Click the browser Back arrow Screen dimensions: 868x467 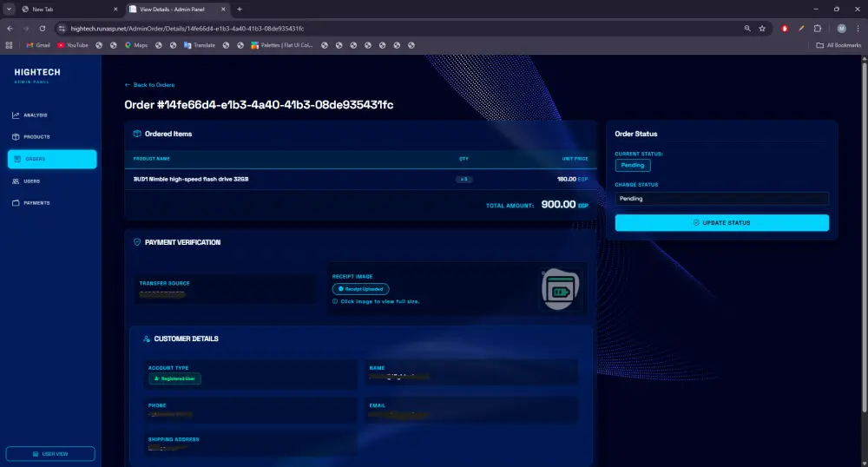click(x=10, y=29)
